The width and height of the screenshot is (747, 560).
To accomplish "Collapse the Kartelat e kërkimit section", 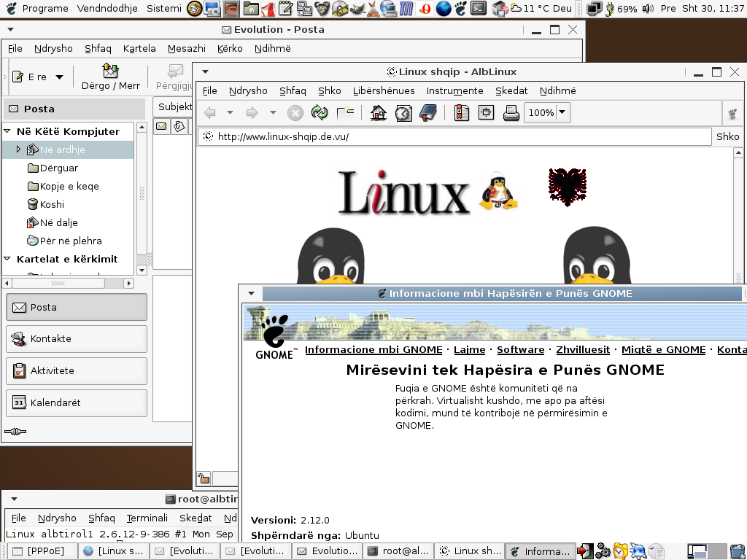I will click(7, 259).
